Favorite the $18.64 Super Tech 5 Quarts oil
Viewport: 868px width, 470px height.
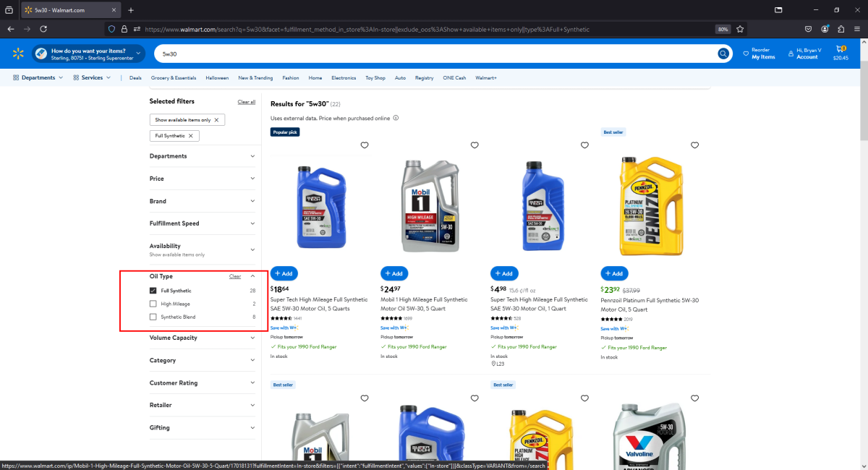365,145
